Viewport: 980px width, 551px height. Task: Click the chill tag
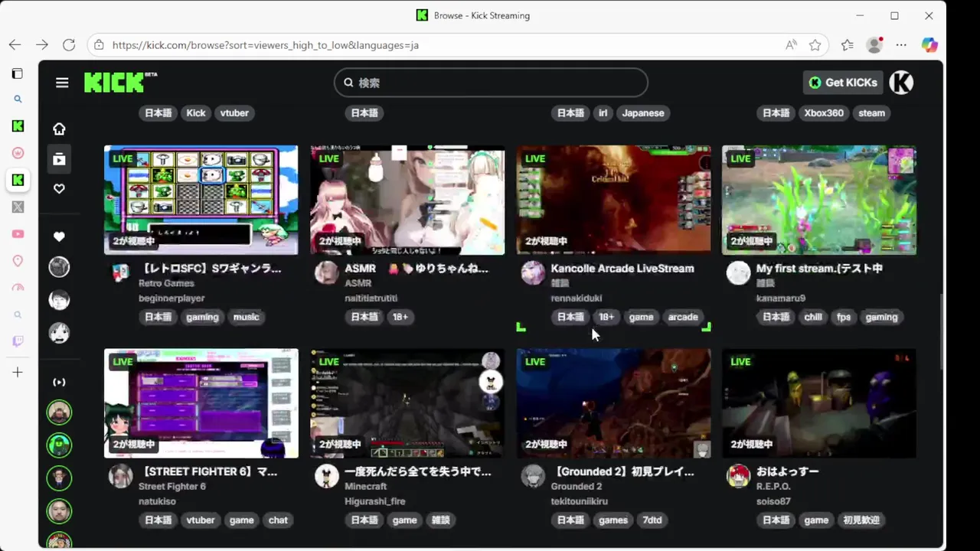pos(813,317)
